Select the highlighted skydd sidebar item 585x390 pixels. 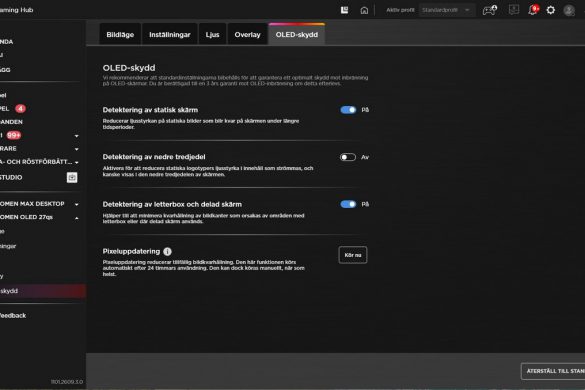click(43, 291)
